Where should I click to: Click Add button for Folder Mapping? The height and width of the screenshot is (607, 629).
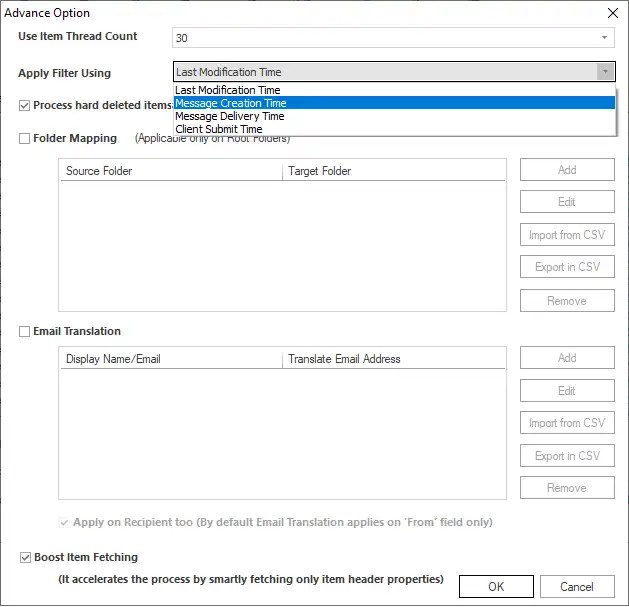(567, 170)
